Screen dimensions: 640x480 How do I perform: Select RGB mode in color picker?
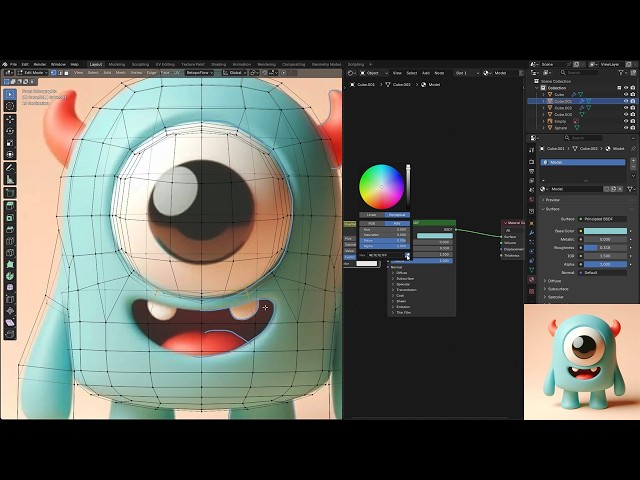[371, 224]
